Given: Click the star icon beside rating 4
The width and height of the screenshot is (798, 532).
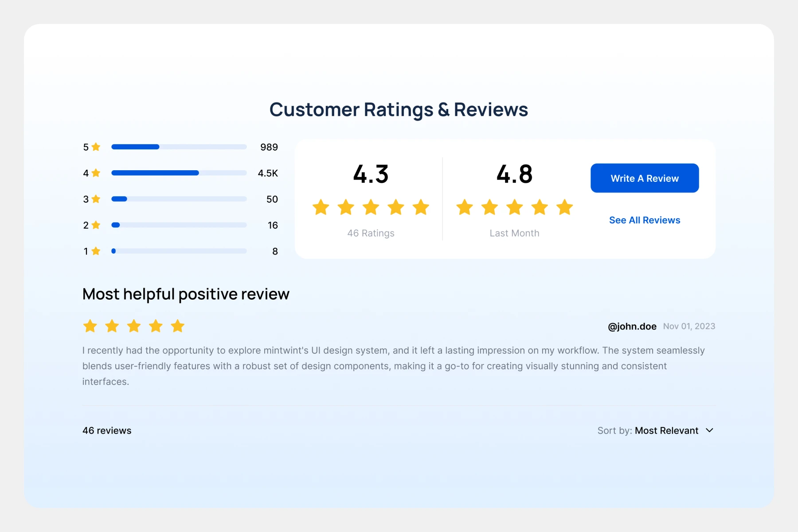Looking at the screenshot, I should click(x=96, y=173).
